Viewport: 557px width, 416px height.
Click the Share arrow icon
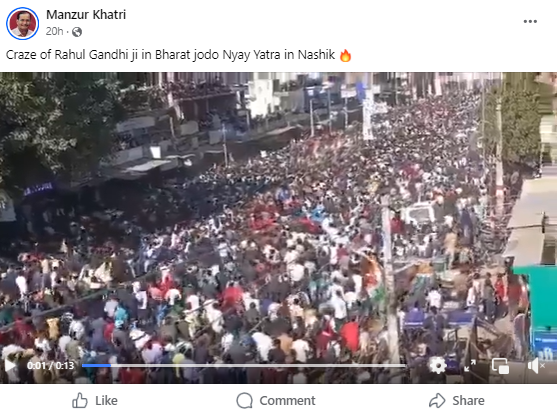pos(437,401)
